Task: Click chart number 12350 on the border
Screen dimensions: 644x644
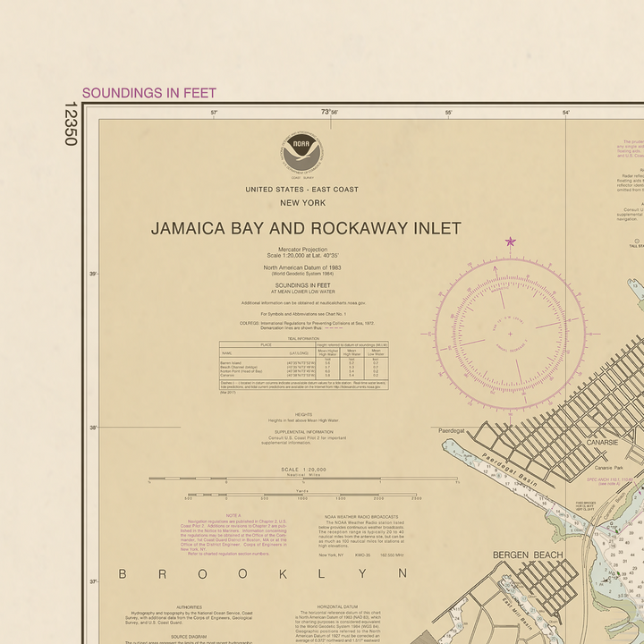Action: (x=71, y=123)
